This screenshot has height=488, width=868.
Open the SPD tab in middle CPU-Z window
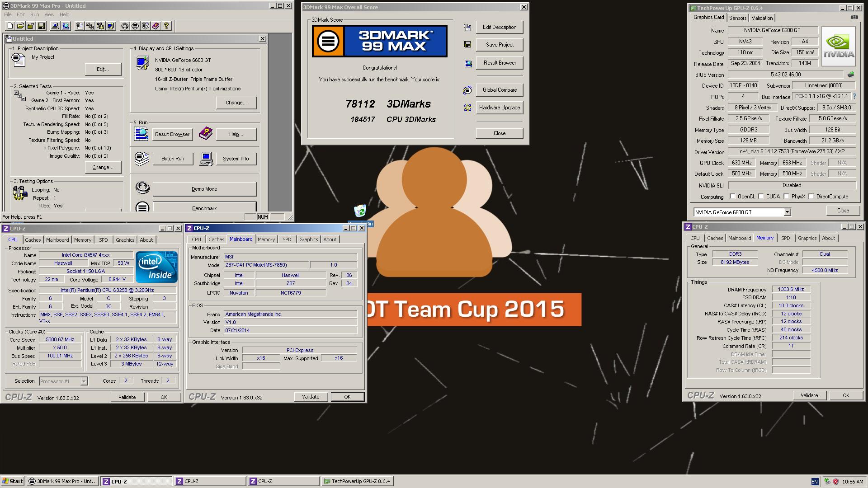[x=287, y=239]
